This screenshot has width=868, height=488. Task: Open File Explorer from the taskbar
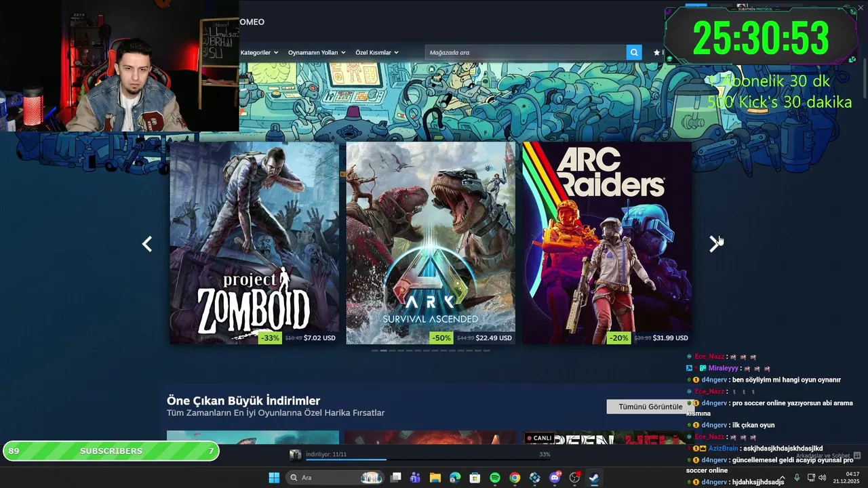[435, 478]
